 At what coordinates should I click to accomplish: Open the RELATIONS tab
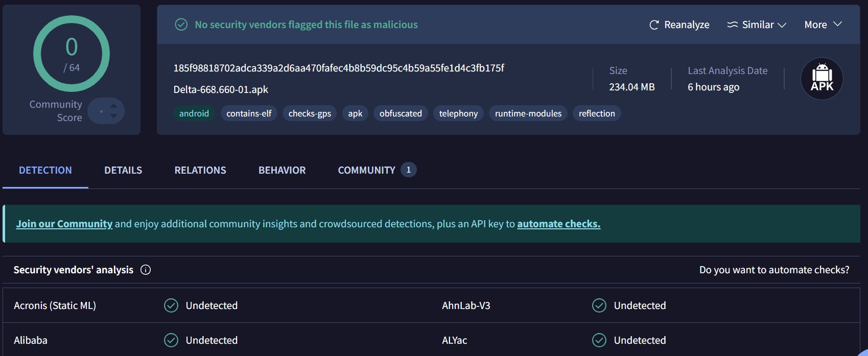pyautogui.click(x=200, y=170)
